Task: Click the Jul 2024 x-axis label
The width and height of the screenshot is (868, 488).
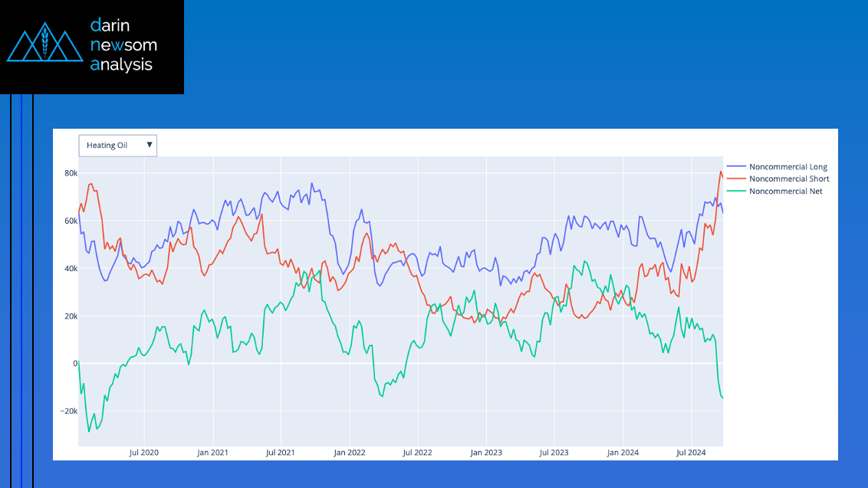Action: point(691,453)
